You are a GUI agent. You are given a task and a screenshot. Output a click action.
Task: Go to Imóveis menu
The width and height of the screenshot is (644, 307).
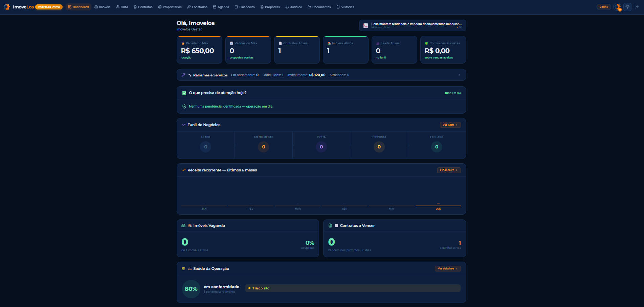(x=103, y=7)
